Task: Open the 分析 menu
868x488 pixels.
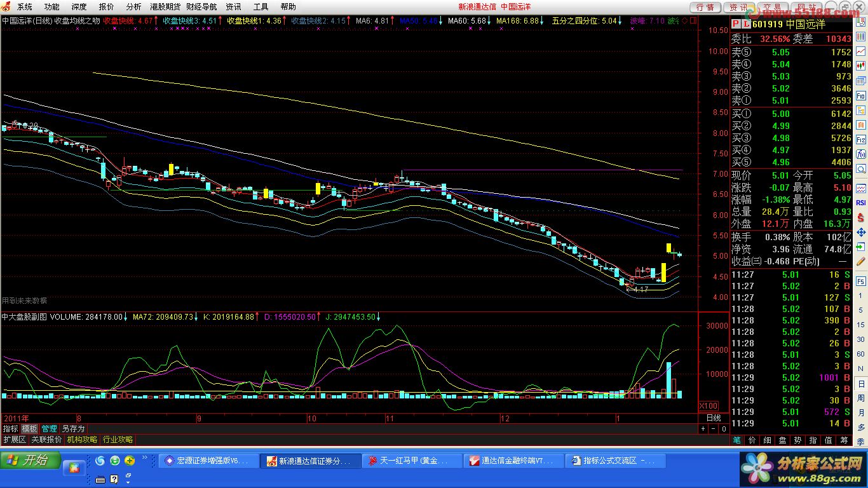Action: [134, 6]
